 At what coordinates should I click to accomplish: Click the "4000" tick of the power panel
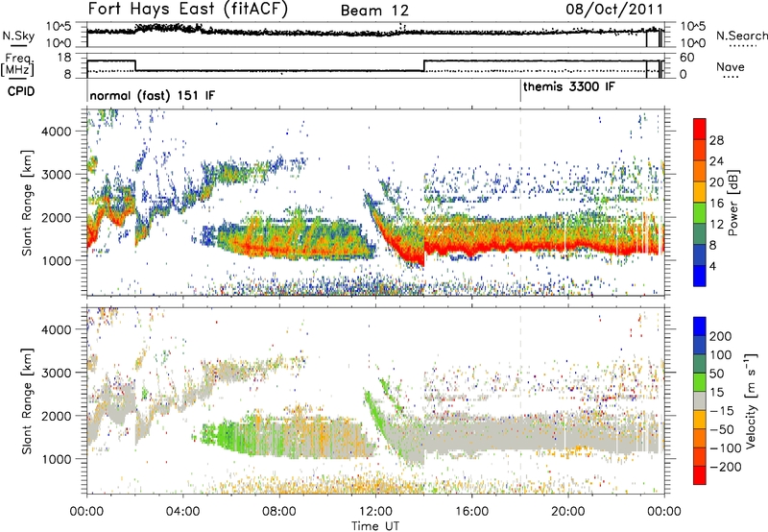(x=56, y=132)
